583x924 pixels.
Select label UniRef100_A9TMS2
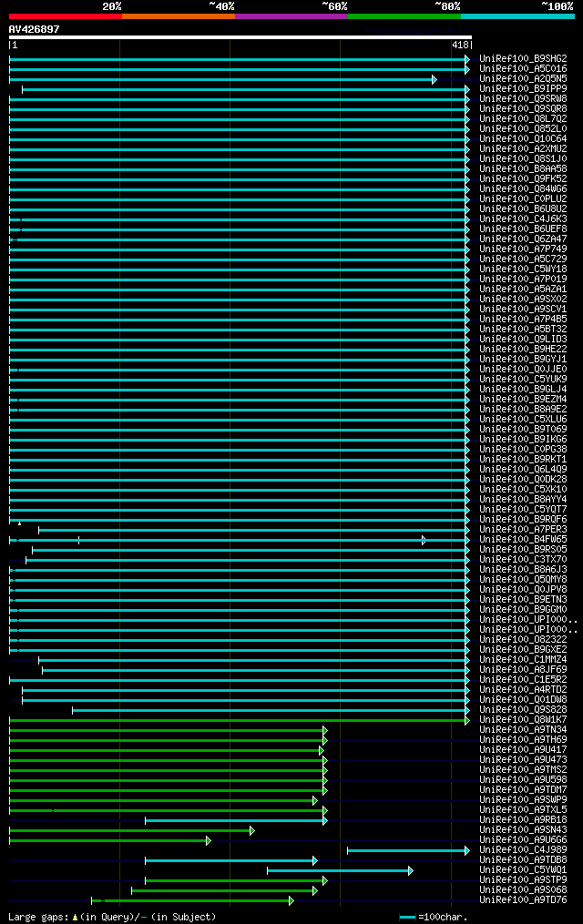(523, 770)
